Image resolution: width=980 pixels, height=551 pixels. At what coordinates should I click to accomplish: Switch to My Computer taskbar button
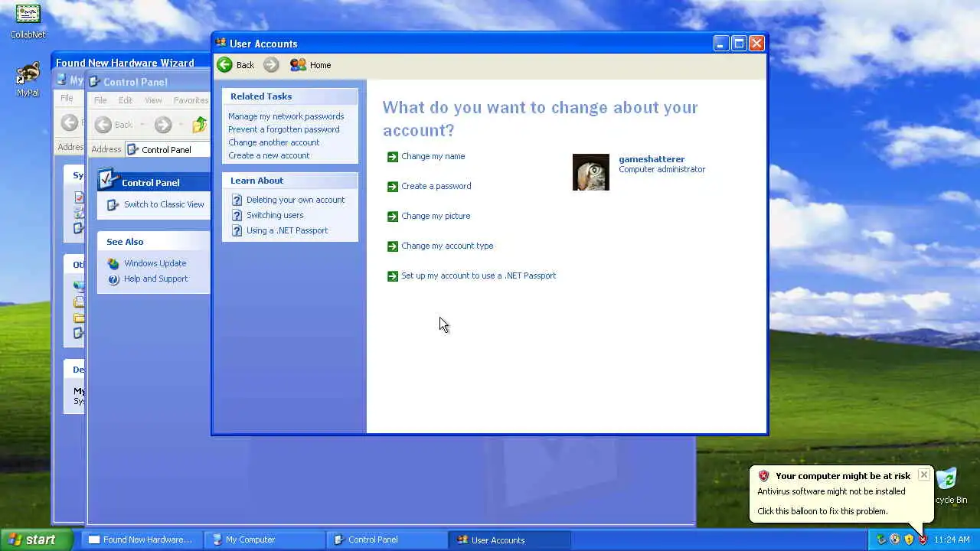click(x=264, y=540)
